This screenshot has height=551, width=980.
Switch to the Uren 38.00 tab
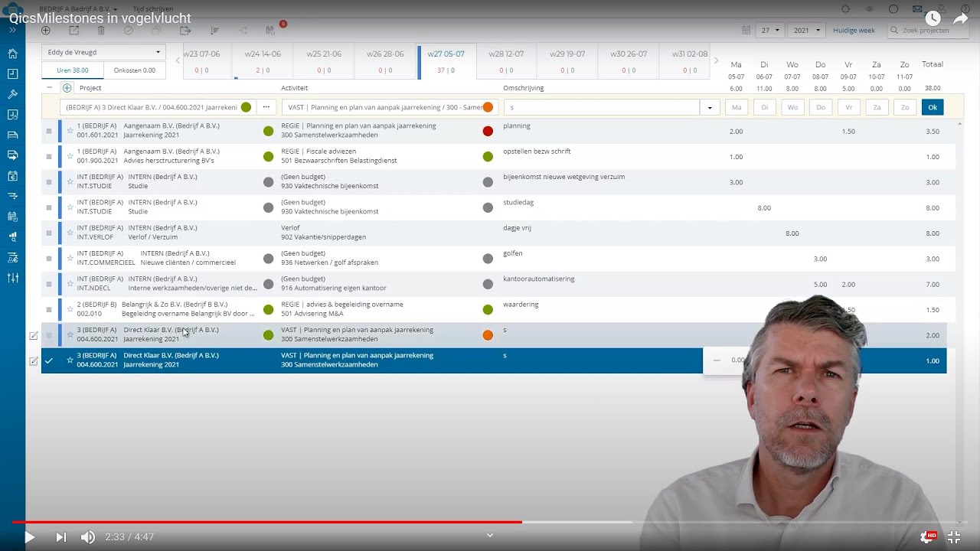[73, 70]
